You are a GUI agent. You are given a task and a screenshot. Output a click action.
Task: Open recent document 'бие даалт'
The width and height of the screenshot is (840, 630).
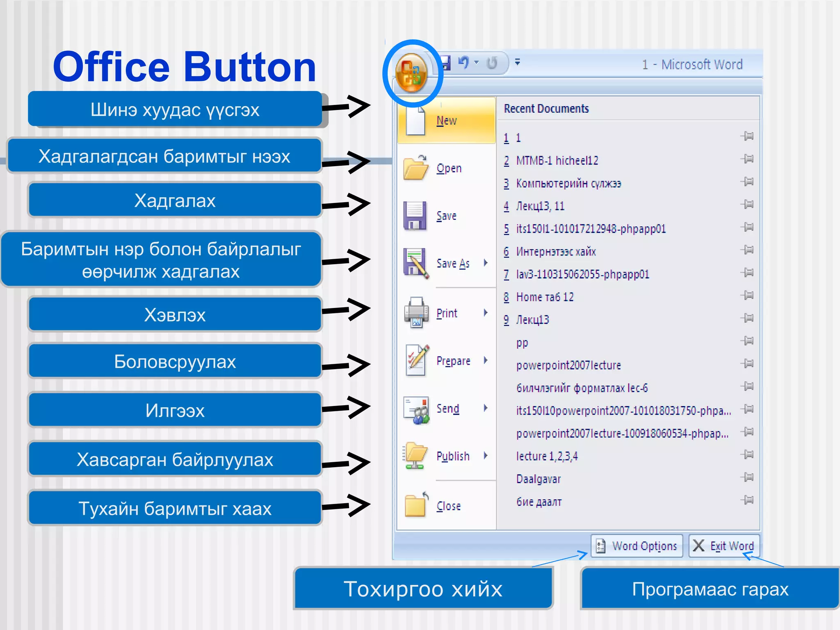pyautogui.click(x=539, y=502)
